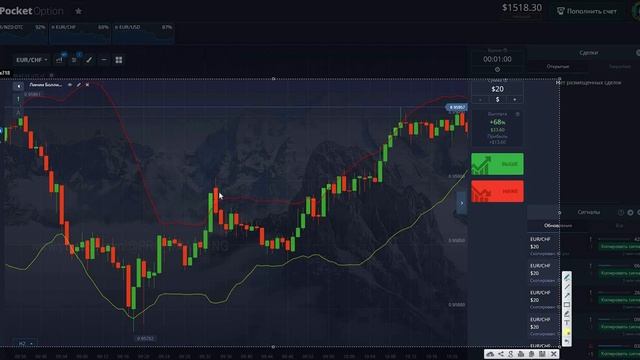
Task: Open the multi-chart grid layout
Action: pos(119,60)
